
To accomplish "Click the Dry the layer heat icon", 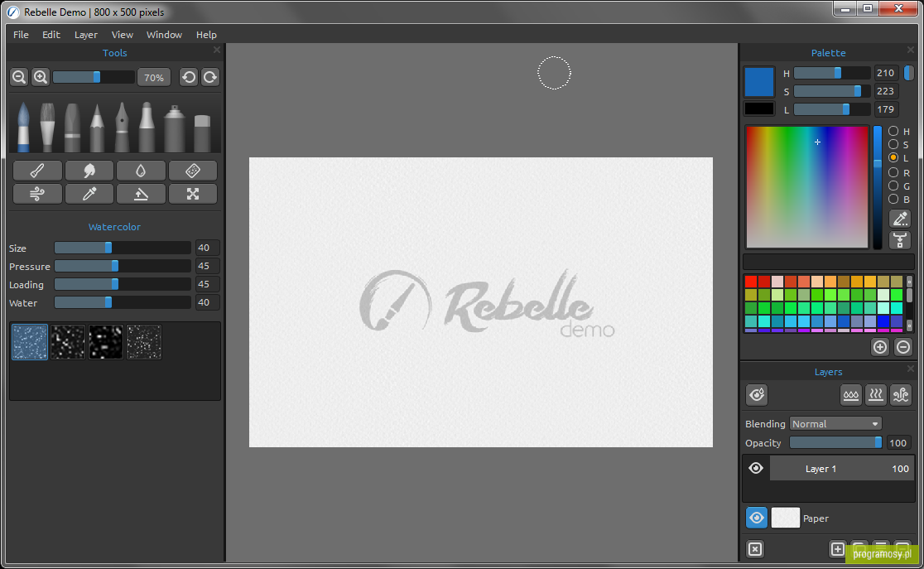I will coord(876,394).
